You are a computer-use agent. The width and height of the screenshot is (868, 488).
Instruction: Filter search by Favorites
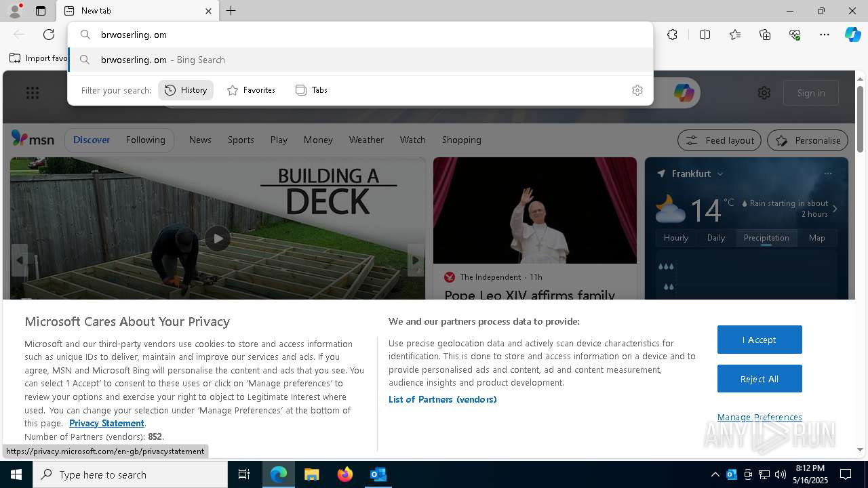pyautogui.click(x=251, y=90)
